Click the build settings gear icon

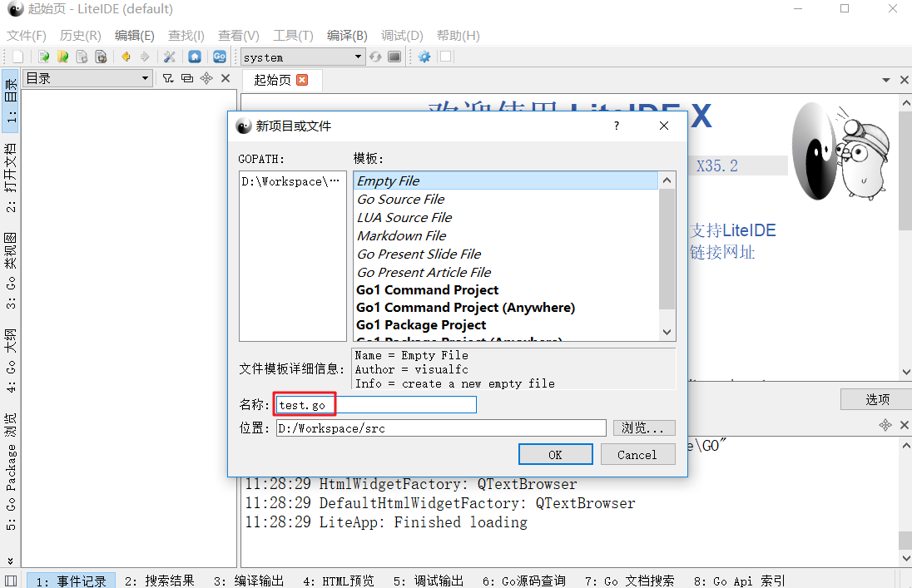point(424,57)
